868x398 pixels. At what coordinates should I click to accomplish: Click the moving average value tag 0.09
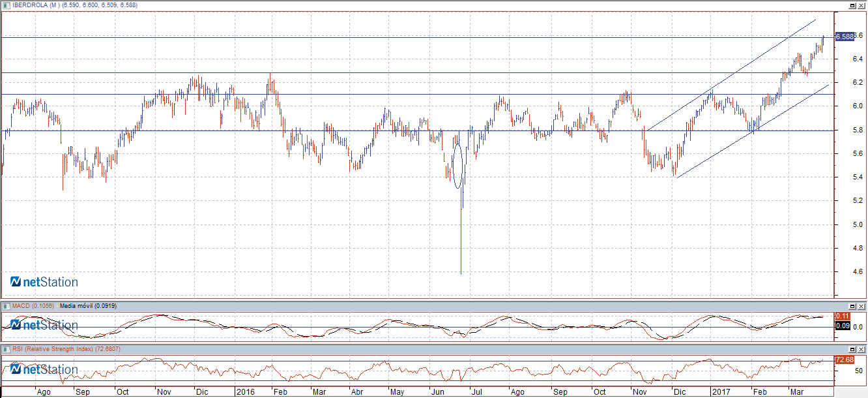[x=841, y=326]
